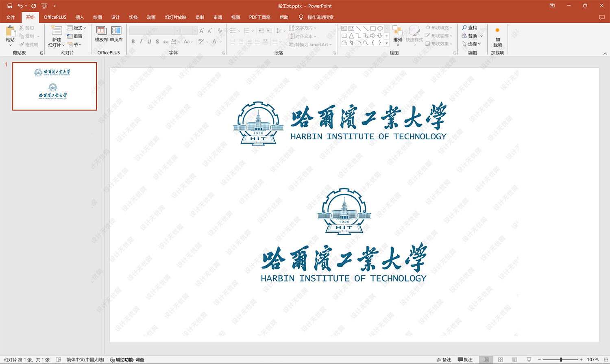Open the 幻灯片放映 (Slide Show) tab
Image resolution: width=610 pixels, height=364 pixels.
[x=176, y=17]
